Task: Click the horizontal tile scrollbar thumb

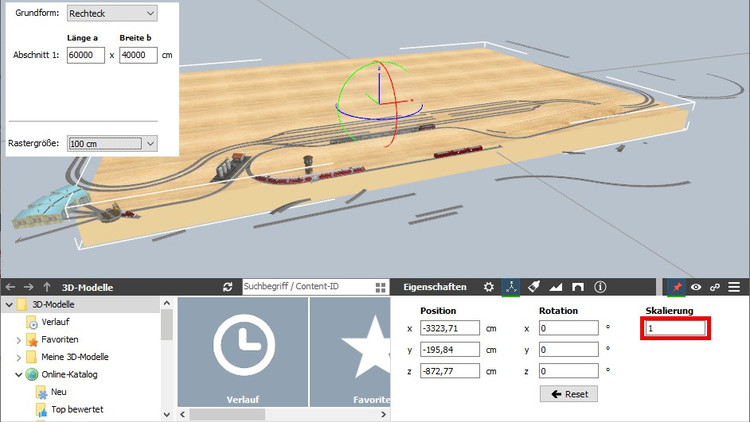Action: pos(227,414)
